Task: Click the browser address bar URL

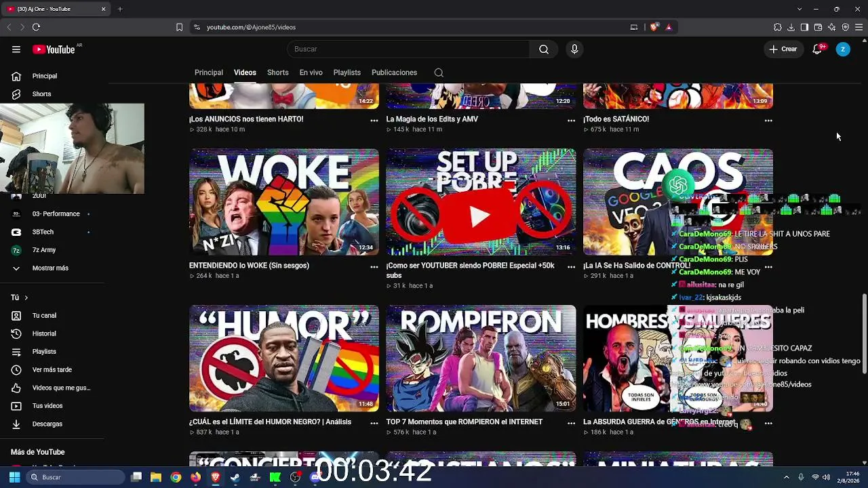Action: [x=251, y=27]
